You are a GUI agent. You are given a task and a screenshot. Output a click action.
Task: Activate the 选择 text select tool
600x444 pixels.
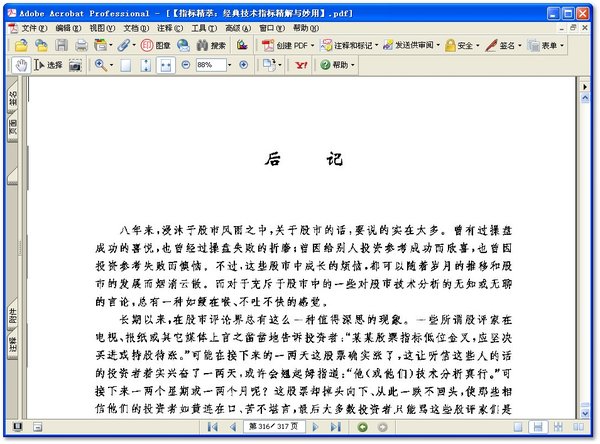48,65
